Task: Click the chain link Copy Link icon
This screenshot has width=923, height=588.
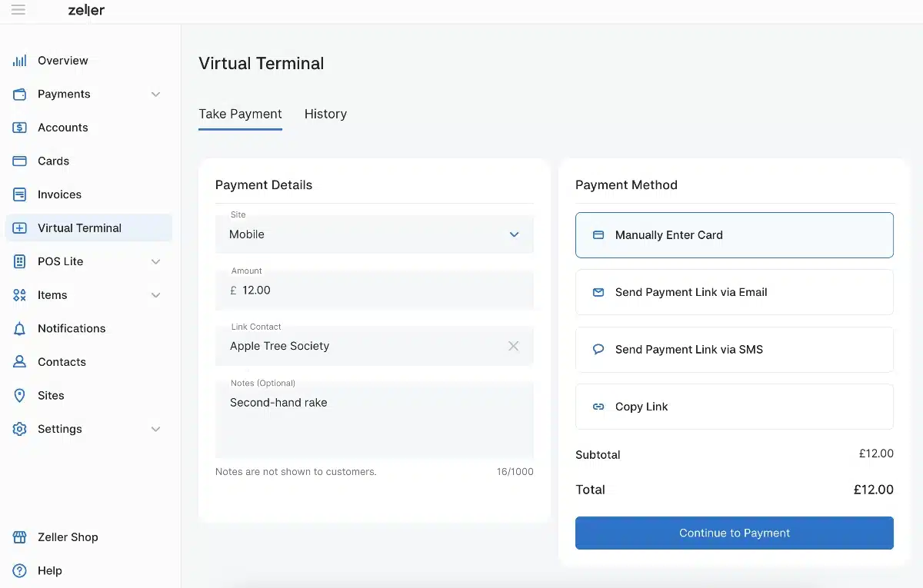Action: coord(598,407)
